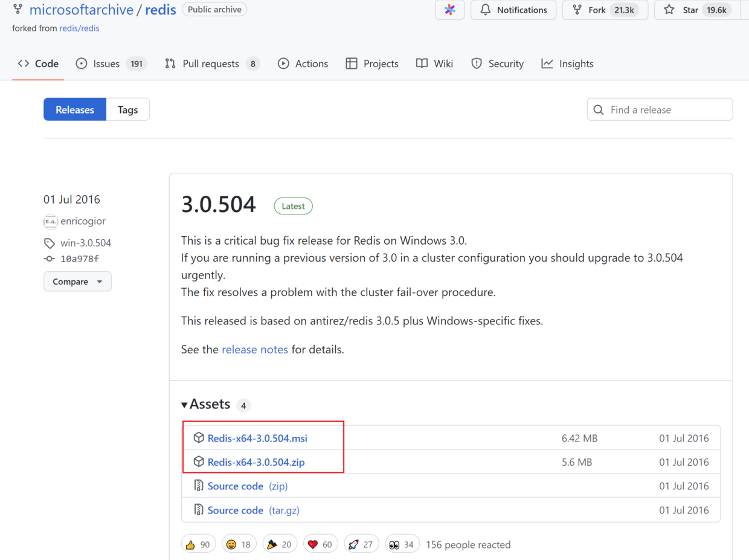Star the redis repository
Viewport: 749px width, 560px height.
click(698, 10)
